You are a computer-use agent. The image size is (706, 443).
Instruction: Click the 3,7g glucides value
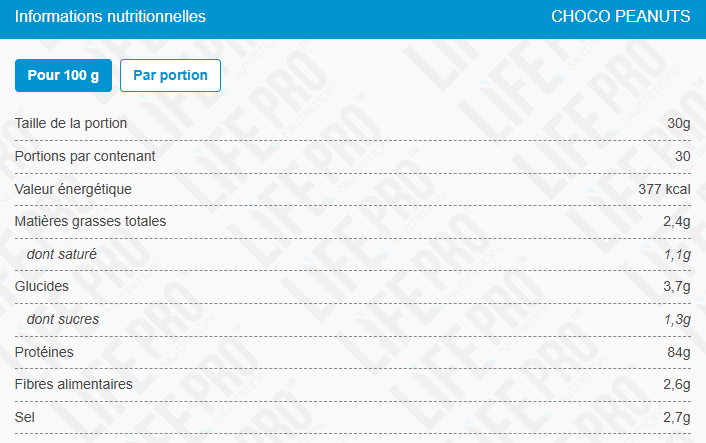click(x=676, y=286)
